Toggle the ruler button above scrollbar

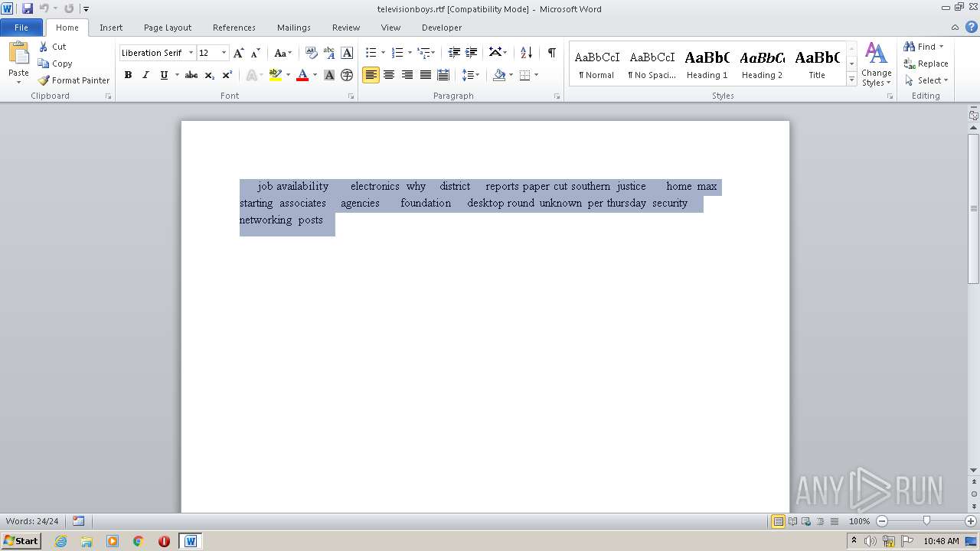974,116
